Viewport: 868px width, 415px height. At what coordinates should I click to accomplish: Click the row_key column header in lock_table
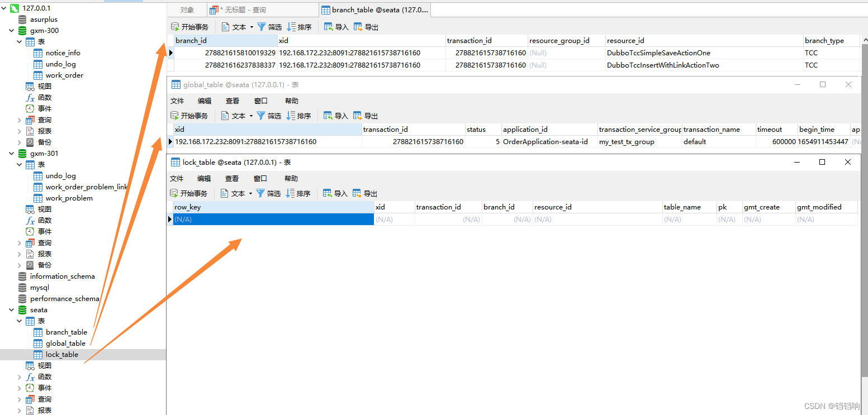273,207
